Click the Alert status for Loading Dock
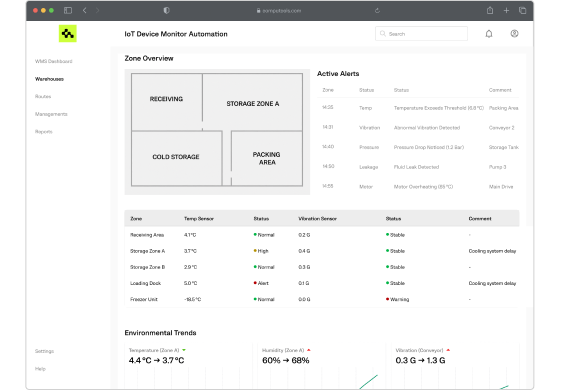561x390 pixels. pos(261,283)
